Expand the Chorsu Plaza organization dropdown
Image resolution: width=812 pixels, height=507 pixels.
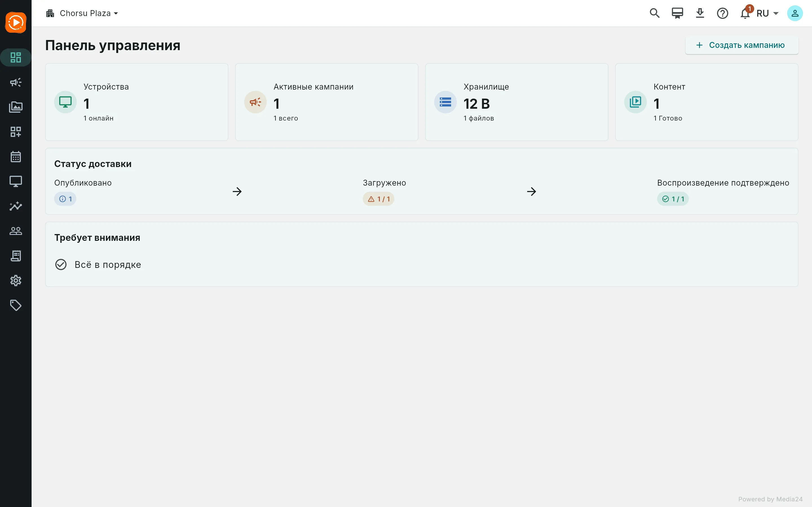click(x=83, y=14)
